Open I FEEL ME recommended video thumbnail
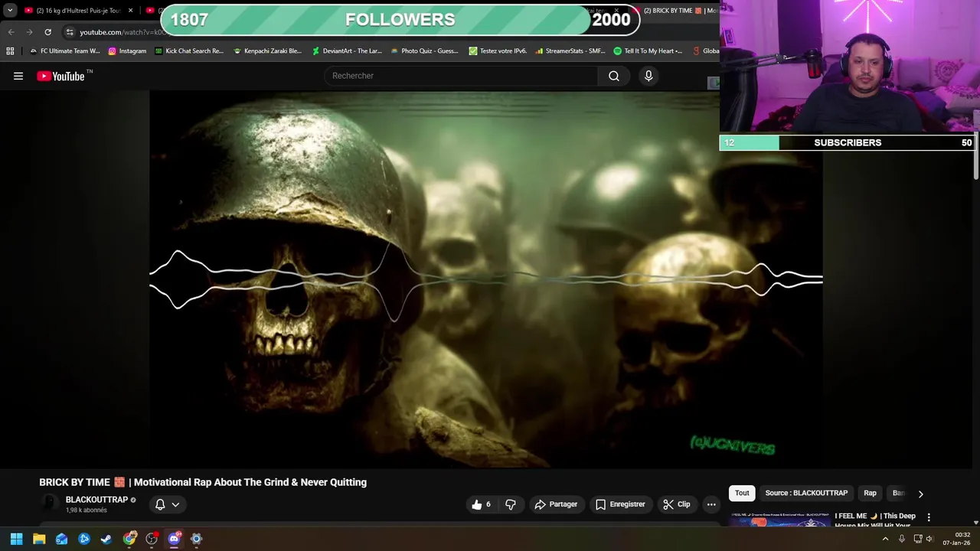 (x=779, y=520)
